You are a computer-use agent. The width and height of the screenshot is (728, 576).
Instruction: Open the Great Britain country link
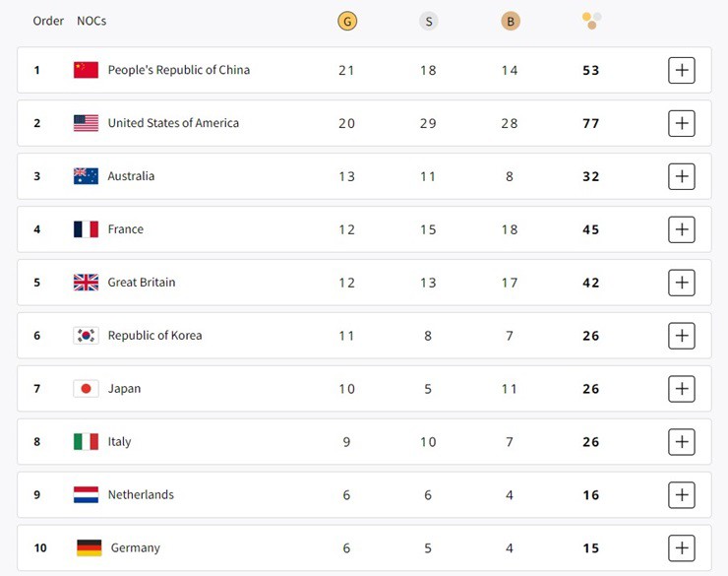click(142, 283)
